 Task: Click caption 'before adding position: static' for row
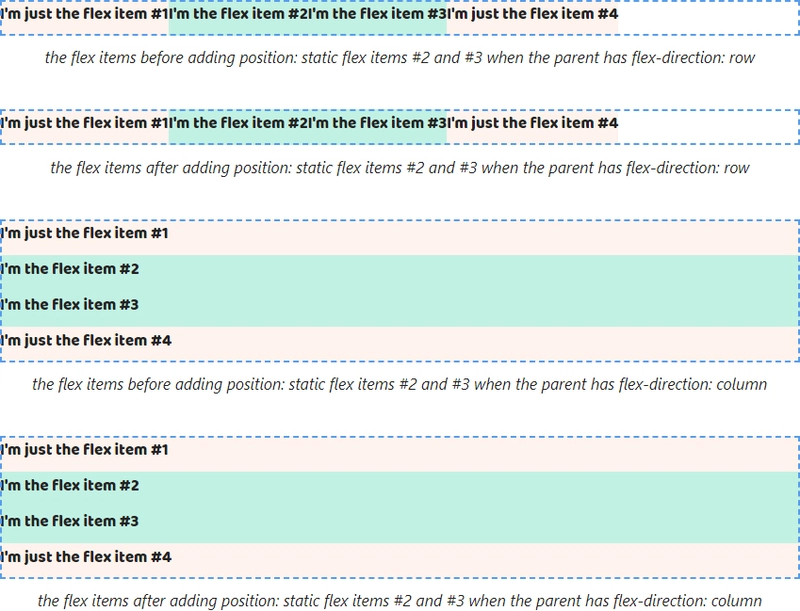pyautogui.click(x=400, y=58)
